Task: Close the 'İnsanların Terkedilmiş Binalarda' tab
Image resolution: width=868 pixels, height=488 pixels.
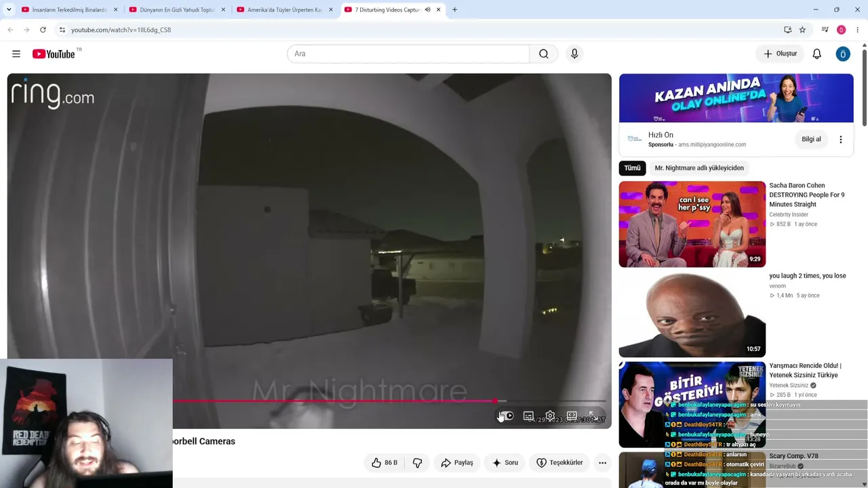Action: click(x=115, y=9)
